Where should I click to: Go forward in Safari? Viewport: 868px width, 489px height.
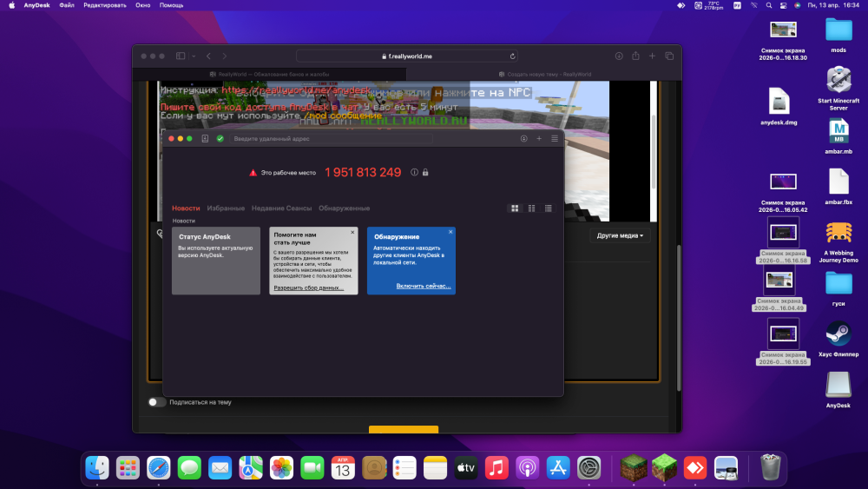tap(224, 56)
